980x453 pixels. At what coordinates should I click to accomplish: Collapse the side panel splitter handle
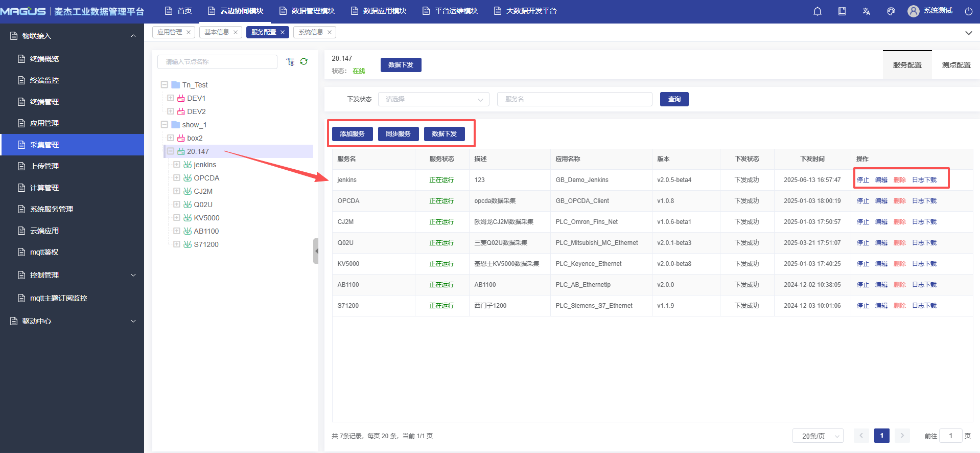coord(316,251)
